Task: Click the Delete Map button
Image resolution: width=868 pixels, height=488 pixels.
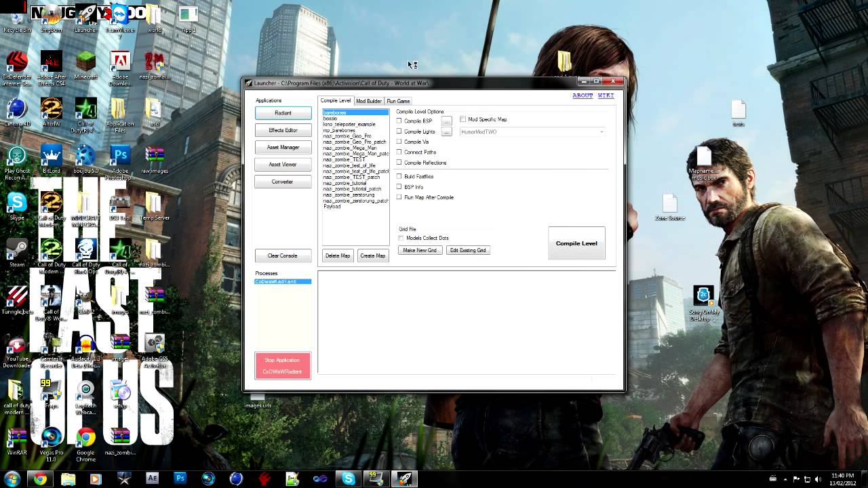Action: 338,256
